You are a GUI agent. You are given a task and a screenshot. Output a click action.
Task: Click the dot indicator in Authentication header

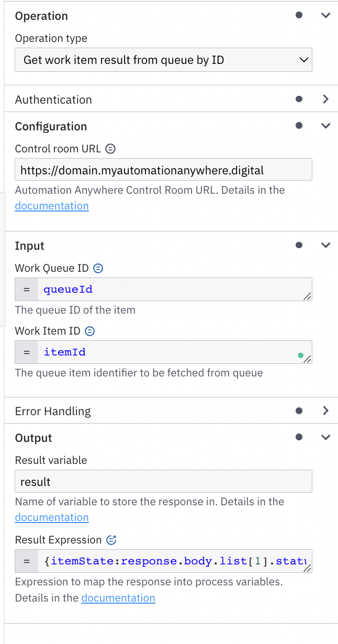point(299,98)
